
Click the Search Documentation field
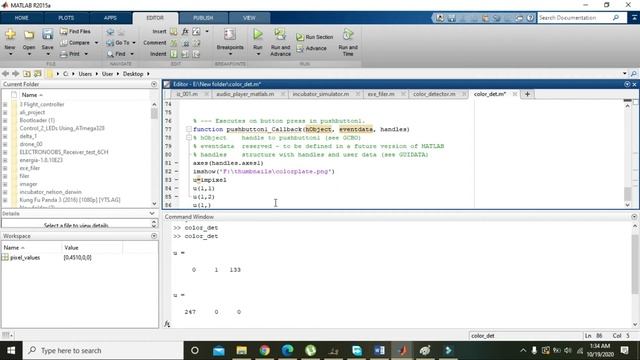[x=575, y=18]
